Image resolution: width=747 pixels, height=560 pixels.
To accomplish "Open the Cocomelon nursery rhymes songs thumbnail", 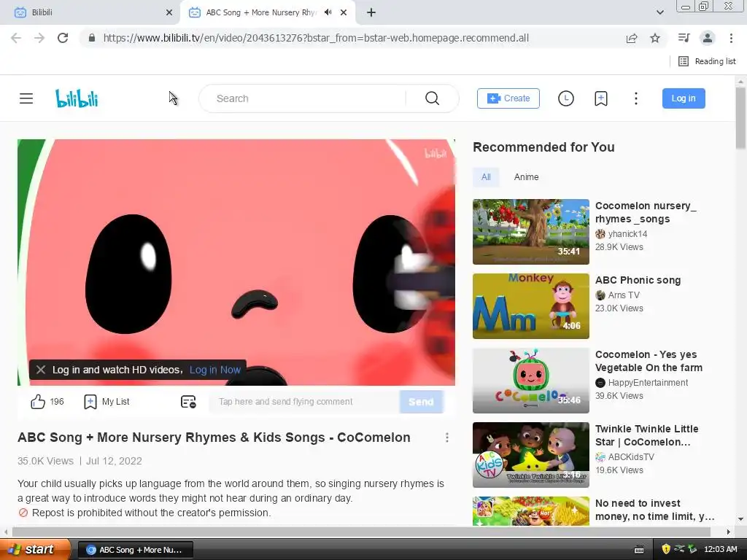I will point(531,232).
